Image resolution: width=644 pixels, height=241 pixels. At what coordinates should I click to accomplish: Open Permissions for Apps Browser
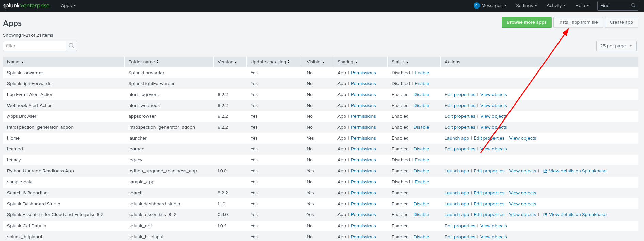click(363, 116)
